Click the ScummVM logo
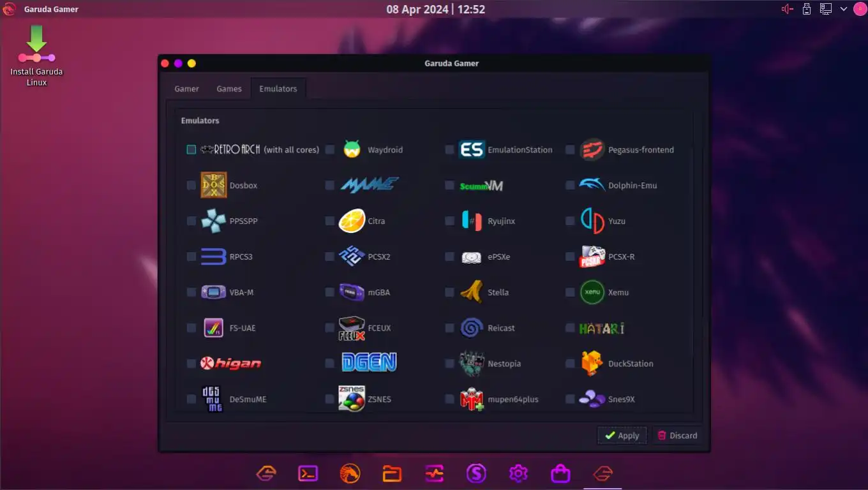 [x=482, y=186]
